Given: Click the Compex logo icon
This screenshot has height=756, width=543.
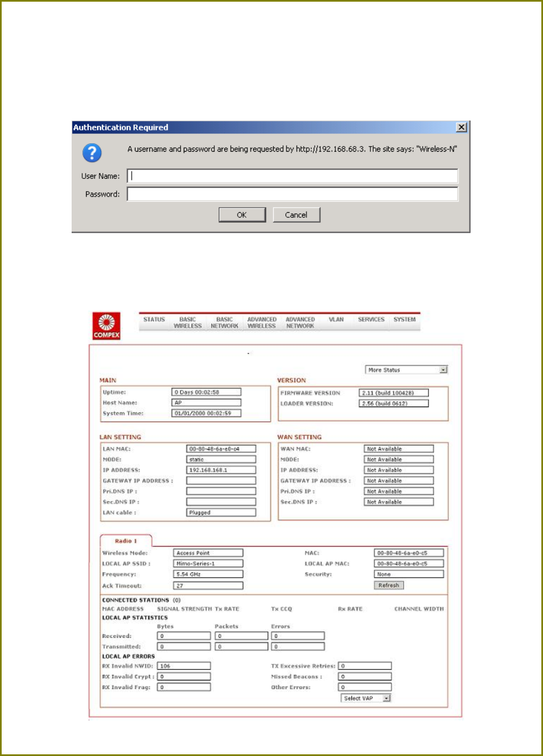Looking at the screenshot, I should 106,326.
